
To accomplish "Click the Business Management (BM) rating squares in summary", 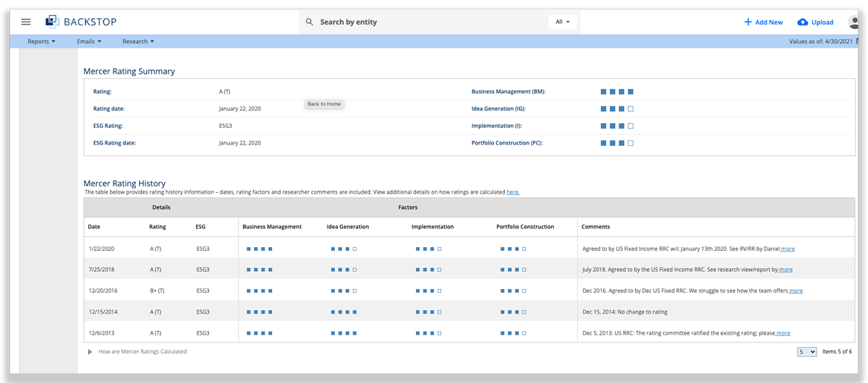I will point(617,92).
